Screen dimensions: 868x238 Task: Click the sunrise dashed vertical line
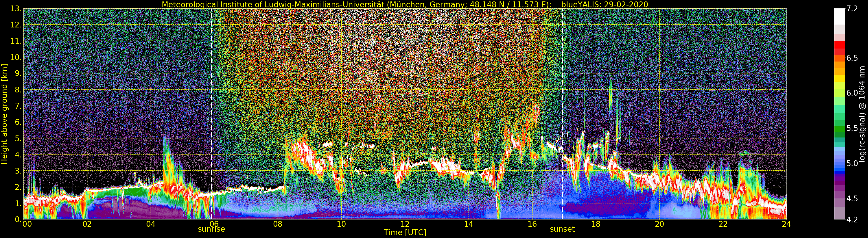212,114
